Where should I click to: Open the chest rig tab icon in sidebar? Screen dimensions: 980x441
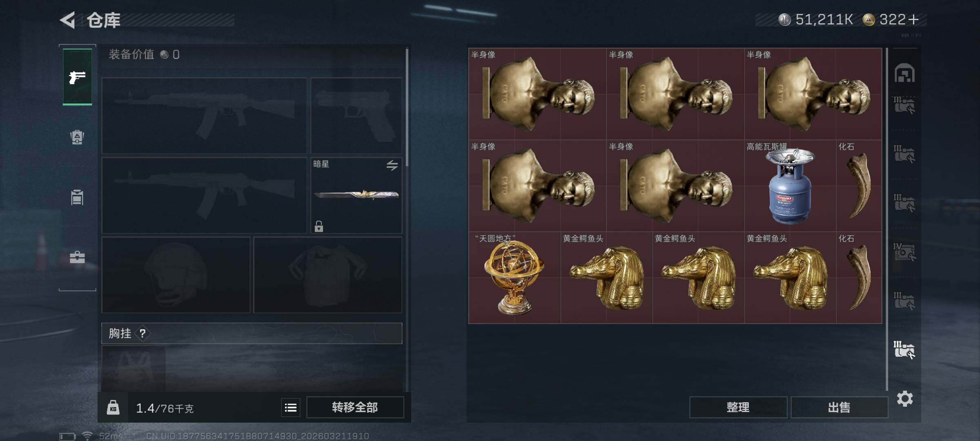pos(77,198)
